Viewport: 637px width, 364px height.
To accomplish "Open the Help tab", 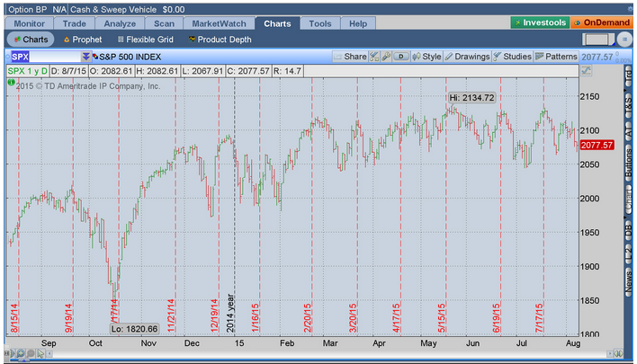I will [x=358, y=23].
